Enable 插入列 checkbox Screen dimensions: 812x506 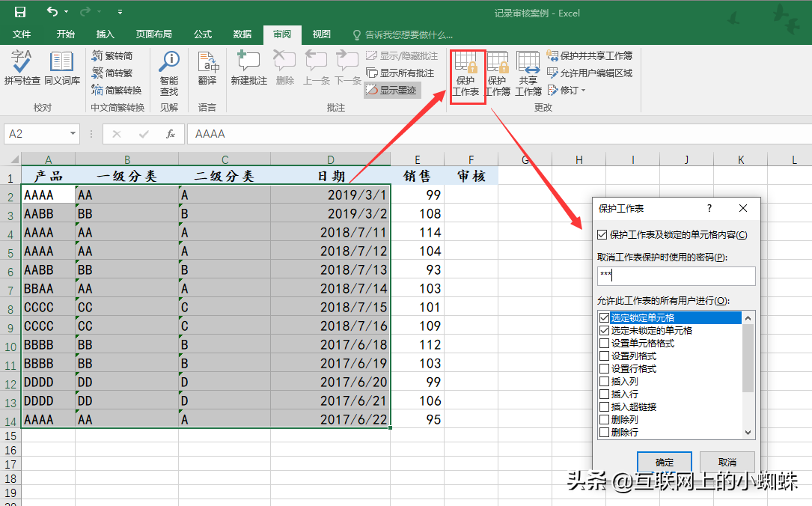point(604,381)
